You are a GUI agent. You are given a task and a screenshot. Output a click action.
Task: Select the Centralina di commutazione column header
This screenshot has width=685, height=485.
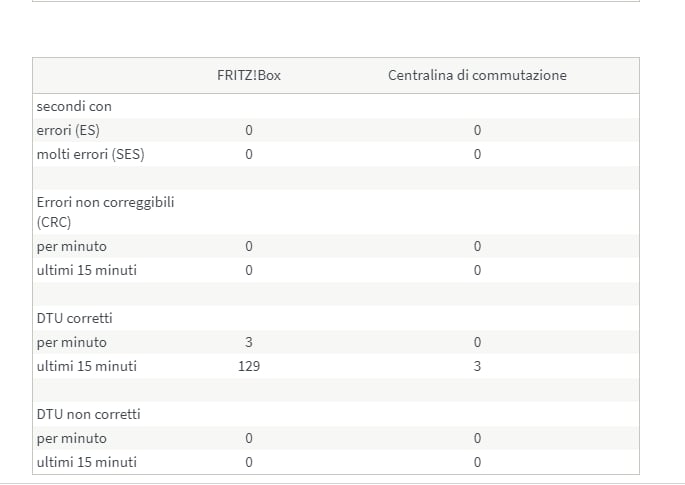(x=477, y=76)
